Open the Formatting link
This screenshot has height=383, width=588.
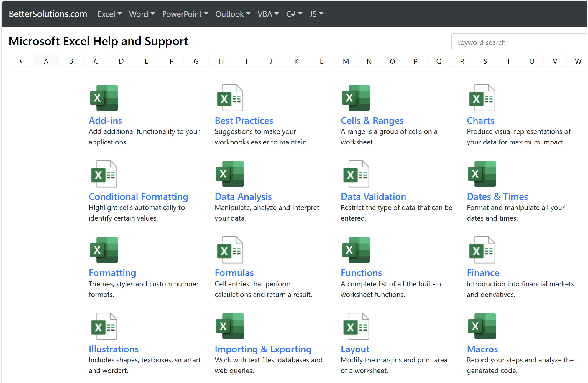pos(112,273)
